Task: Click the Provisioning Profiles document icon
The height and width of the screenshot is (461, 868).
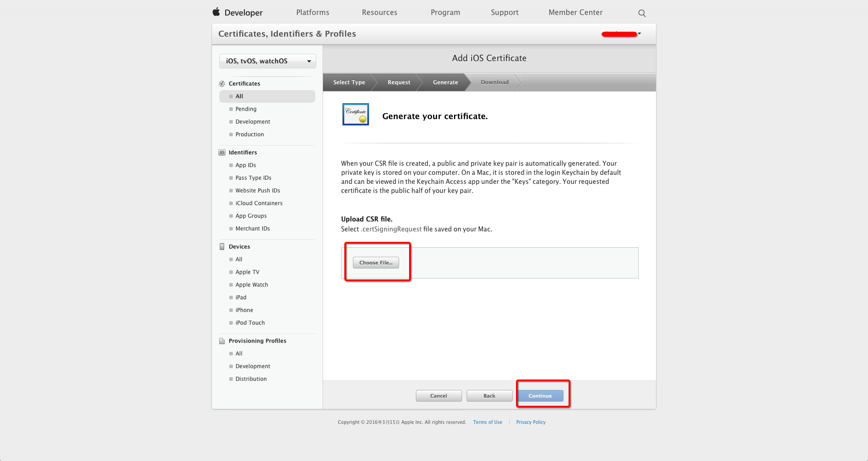Action: coord(222,341)
